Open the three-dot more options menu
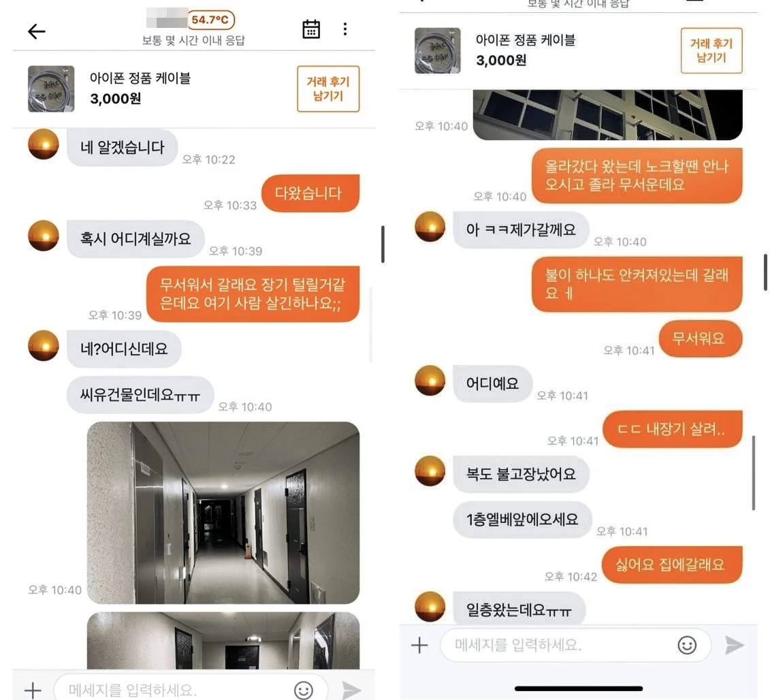Screen dimensions: 770x700 [345, 29]
